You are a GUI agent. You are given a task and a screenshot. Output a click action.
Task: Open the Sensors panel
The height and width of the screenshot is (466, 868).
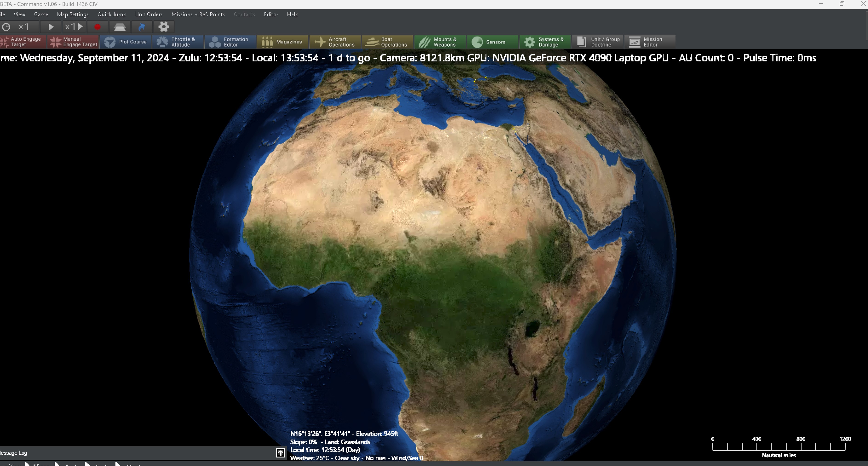[x=493, y=42]
